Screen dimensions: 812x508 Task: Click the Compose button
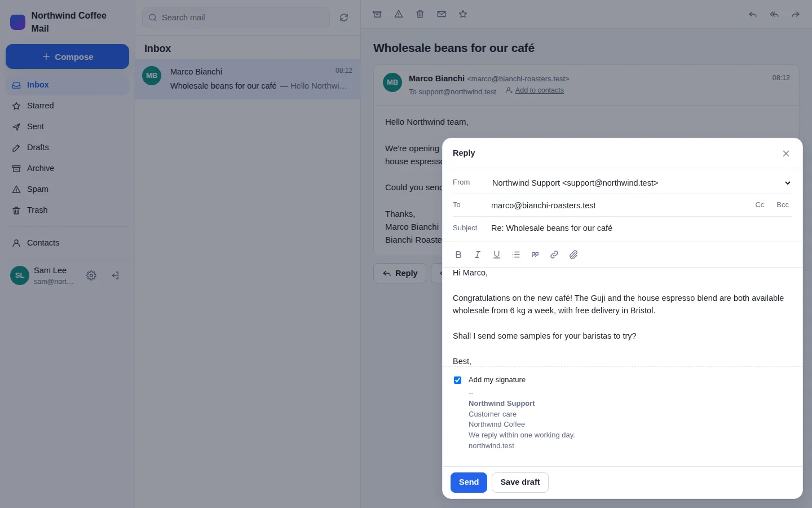(x=68, y=56)
